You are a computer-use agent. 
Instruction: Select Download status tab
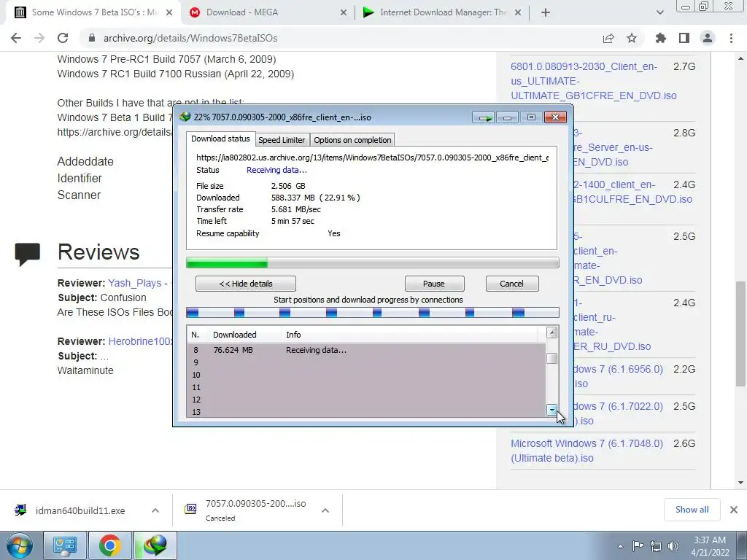(x=220, y=139)
